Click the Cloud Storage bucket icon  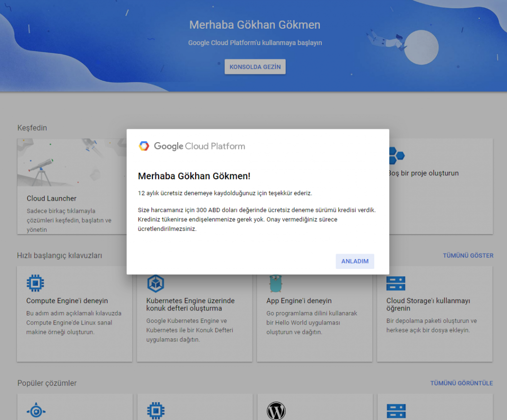point(396,283)
